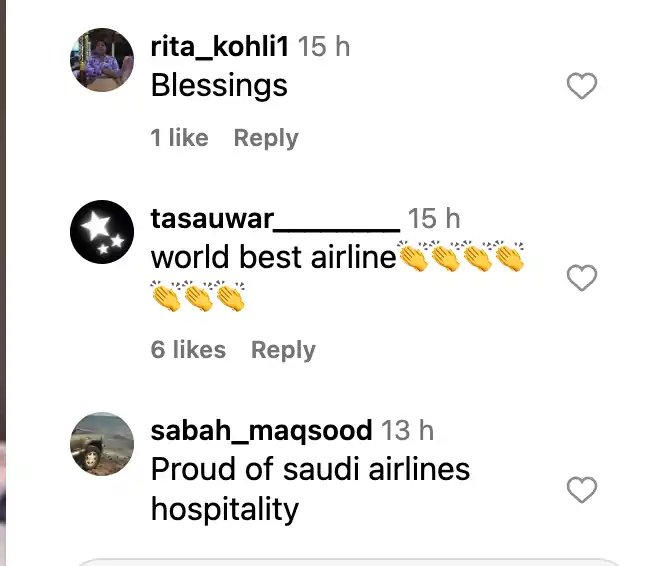Reply to the Blessings comment
Image resolution: width=658 pixels, height=566 pixels.
pyautogui.click(x=266, y=138)
